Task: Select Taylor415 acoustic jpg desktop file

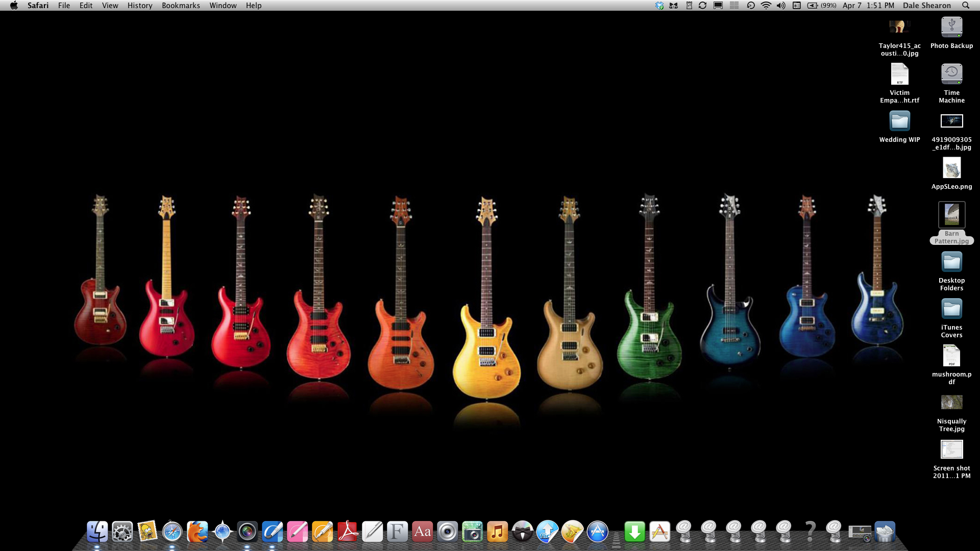Action: click(899, 37)
